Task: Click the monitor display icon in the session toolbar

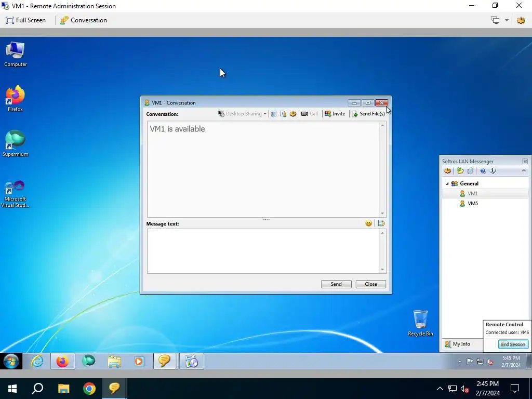Action: [x=495, y=20]
